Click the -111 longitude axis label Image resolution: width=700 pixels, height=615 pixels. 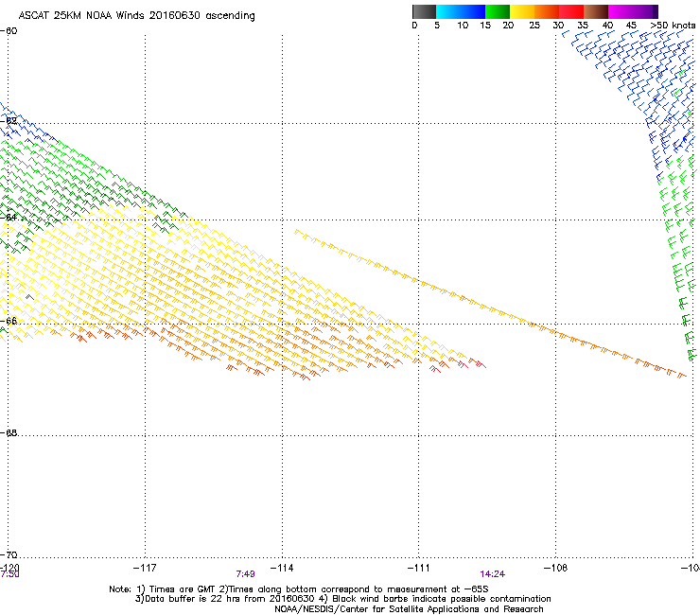[x=418, y=568]
